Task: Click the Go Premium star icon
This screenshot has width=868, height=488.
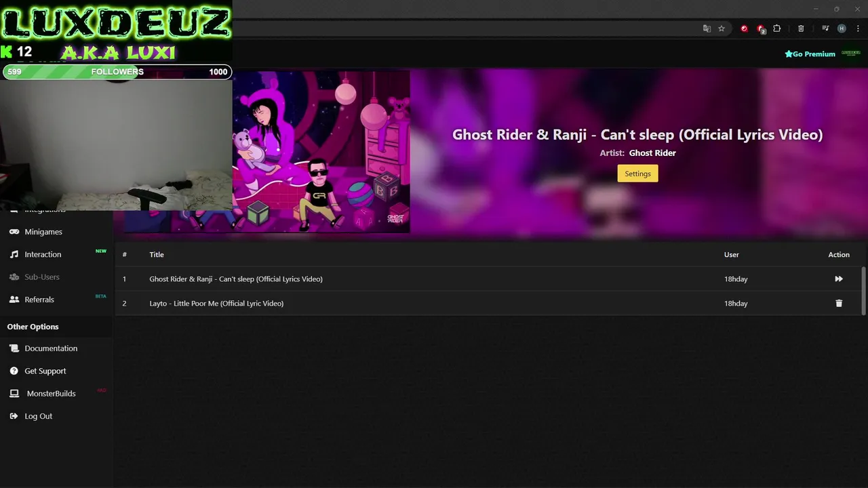Action: (789, 54)
